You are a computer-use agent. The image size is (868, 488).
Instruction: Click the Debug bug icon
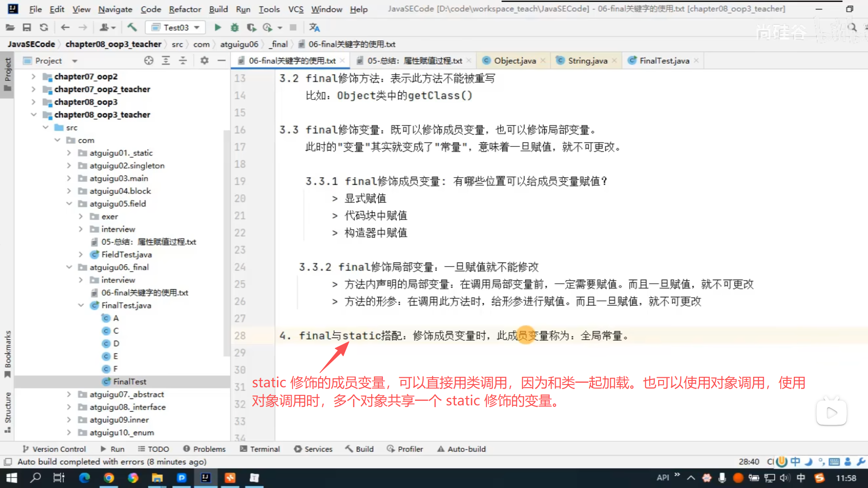(234, 28)
